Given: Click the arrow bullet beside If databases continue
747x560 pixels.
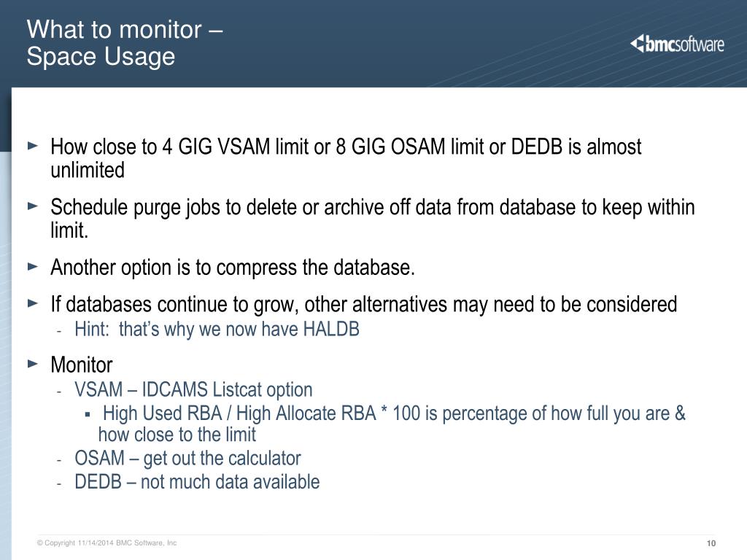Looking at the screenshot, I should tap(33, 303).
